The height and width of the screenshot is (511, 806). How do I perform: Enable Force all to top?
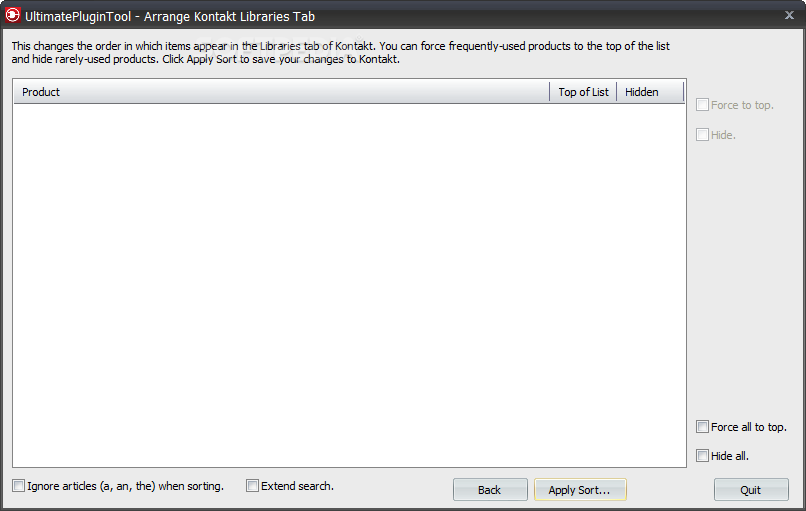point(702,427)
